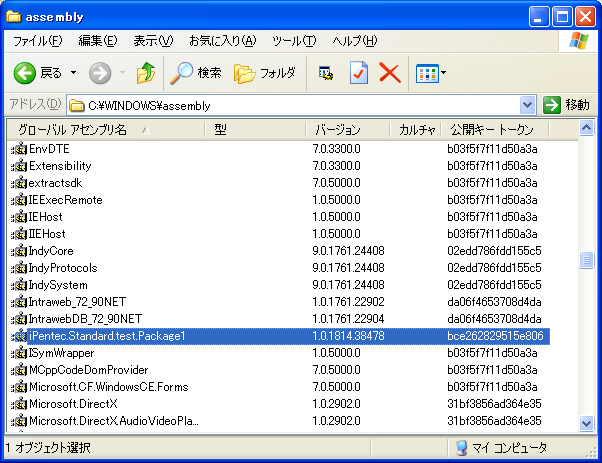Click token bce262829515e806
The height and width of the screenshot is (463, 602).
pos(495,336)
